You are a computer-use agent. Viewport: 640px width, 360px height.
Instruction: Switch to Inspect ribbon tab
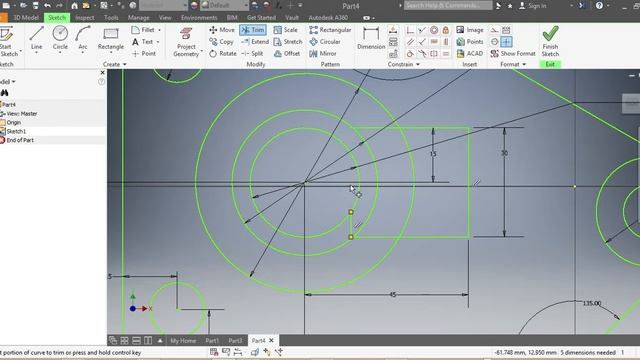tap(84, 18)
